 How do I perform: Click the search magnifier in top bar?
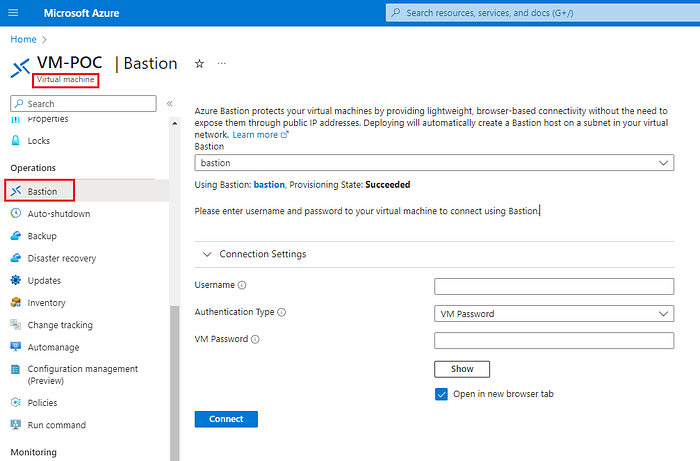(x=396, y=13)
